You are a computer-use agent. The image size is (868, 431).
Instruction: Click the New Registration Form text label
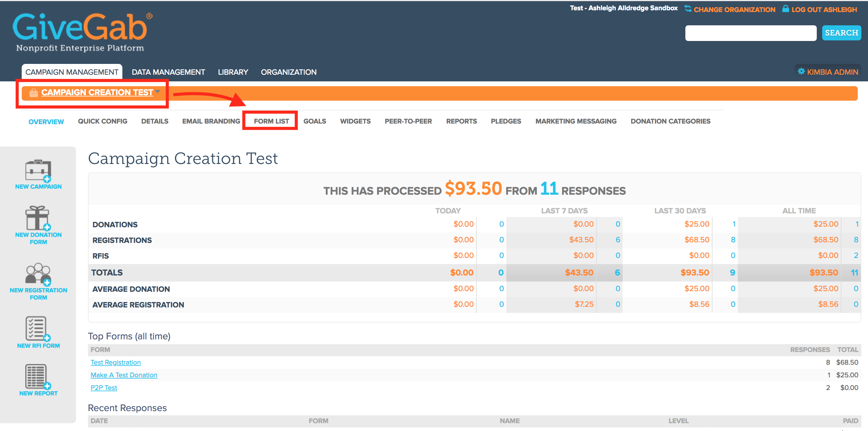tap(38, 294)
